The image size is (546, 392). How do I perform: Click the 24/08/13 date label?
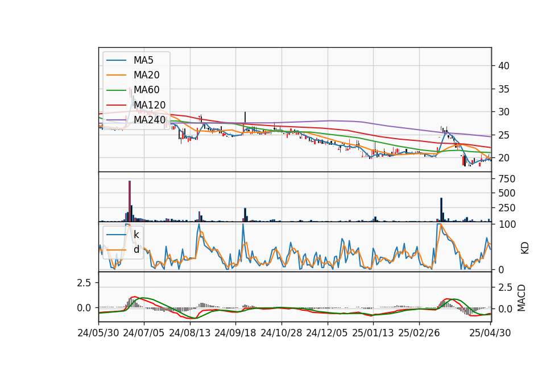190,333
